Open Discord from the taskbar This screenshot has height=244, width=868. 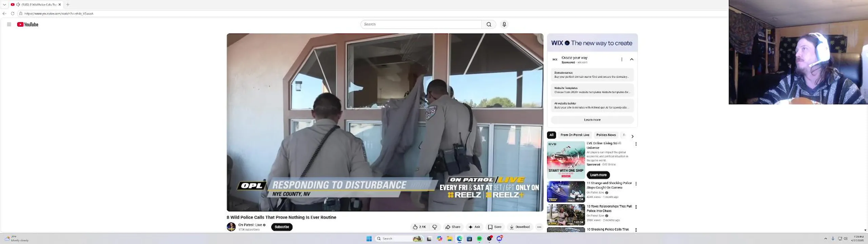(x=499, y=239)
